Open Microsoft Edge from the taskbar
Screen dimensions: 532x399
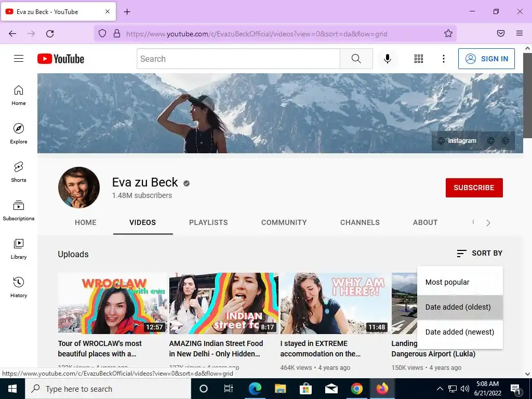pos(255,389)
